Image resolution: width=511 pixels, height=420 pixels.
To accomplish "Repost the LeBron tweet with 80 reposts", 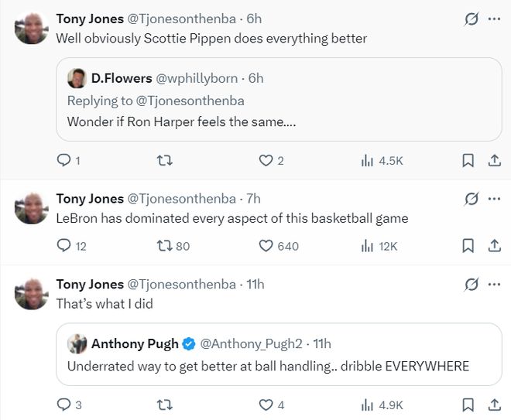I will [x=164, y=246].
